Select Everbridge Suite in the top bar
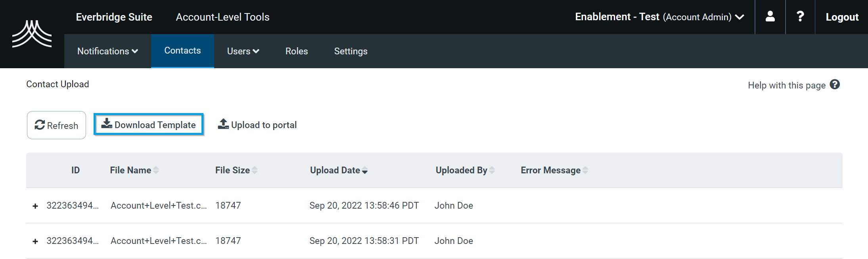This screenshot has height=259, width=868. 114,17
